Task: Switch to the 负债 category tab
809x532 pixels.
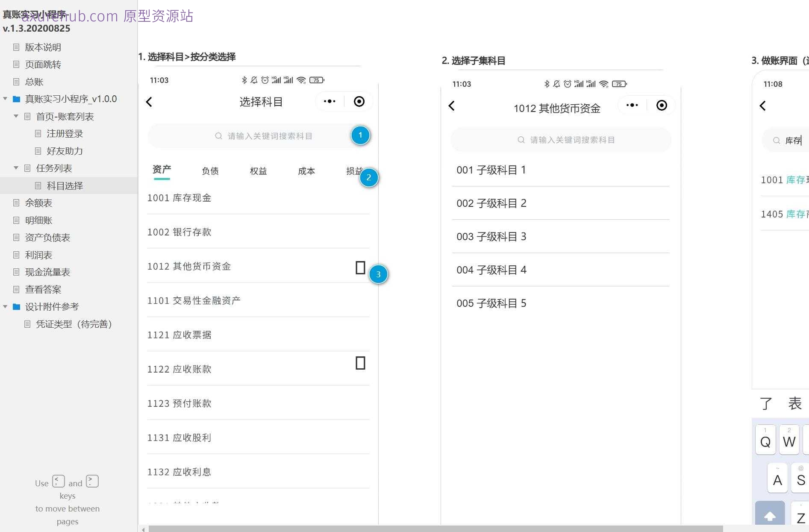Action: point(210,171)
